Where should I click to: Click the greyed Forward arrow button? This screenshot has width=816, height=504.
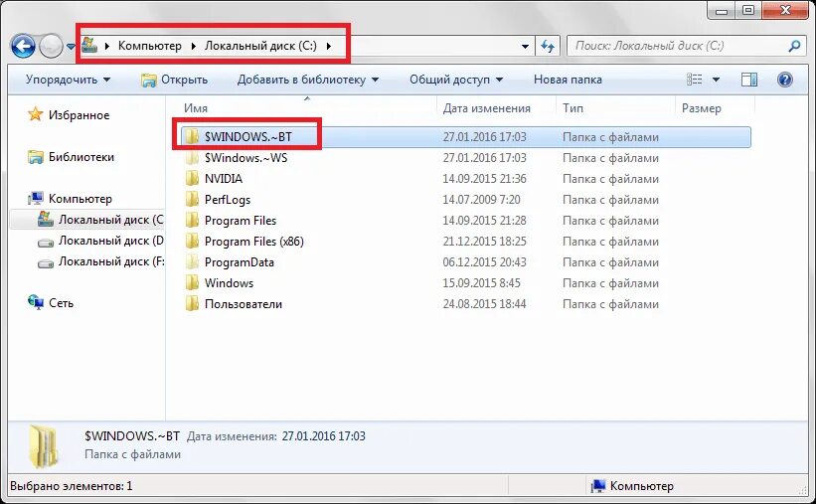pos(51,47)
